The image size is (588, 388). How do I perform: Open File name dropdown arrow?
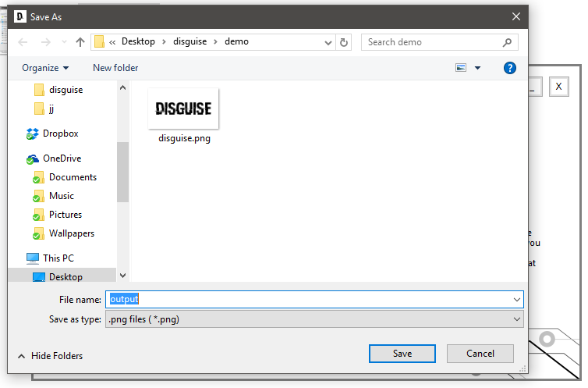coord(517,300)
